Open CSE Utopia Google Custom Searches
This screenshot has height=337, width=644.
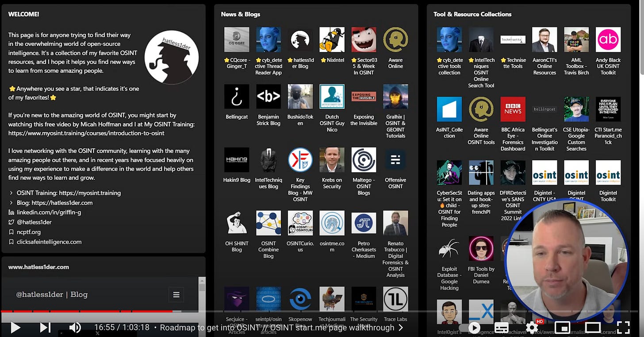pos(576,109)
